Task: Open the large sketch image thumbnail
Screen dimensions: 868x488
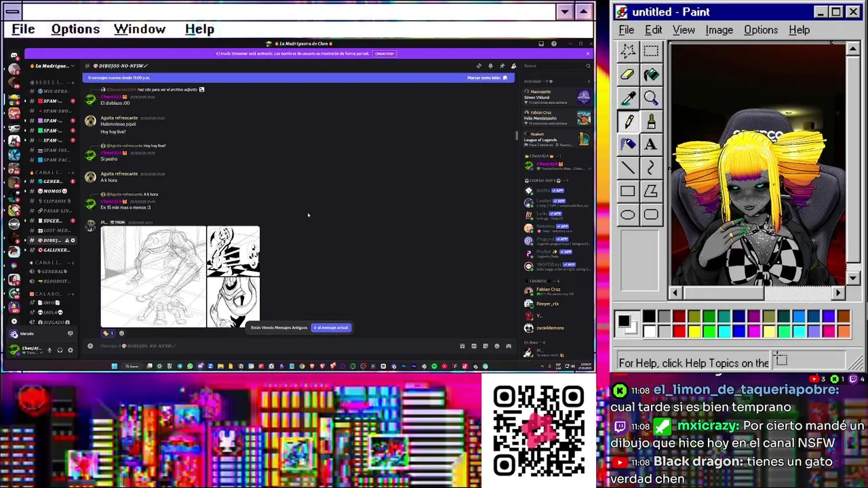Action: coord(153,277)
